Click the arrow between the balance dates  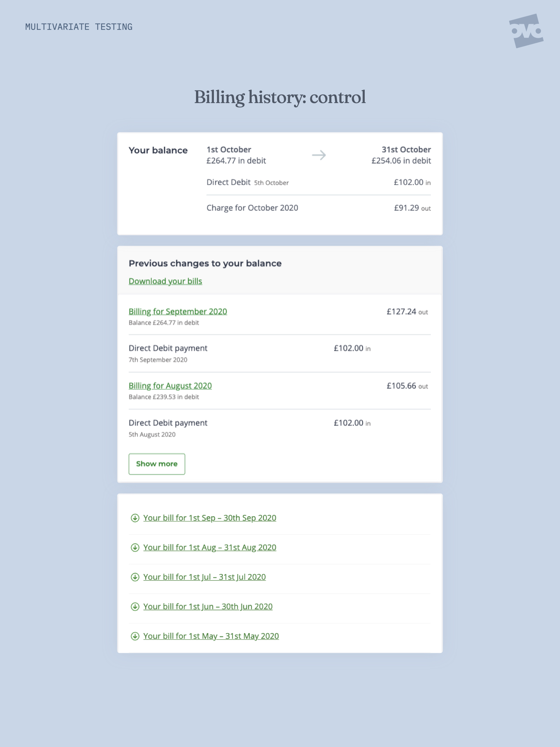(319, 155)
